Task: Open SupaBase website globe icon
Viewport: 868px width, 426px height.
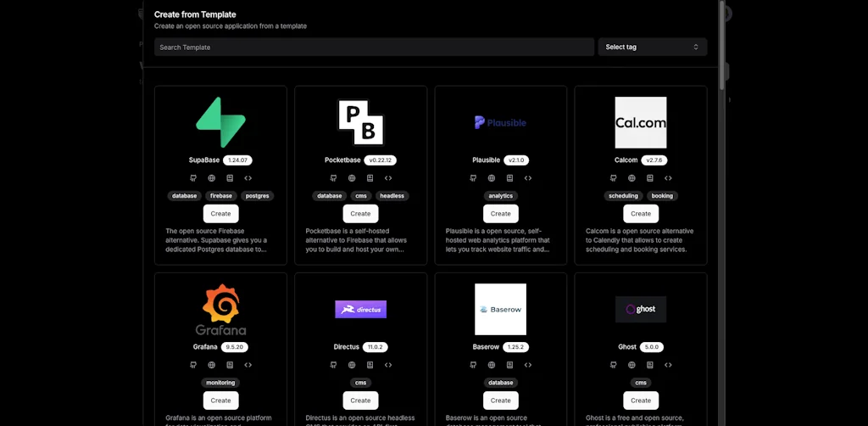Action: pyautogui.click(x=211, y=178)
